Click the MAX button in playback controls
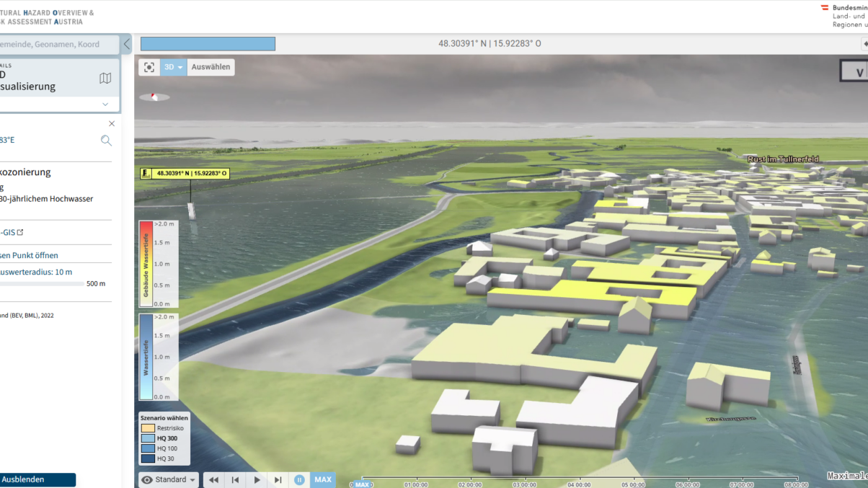 pos(322,479)
